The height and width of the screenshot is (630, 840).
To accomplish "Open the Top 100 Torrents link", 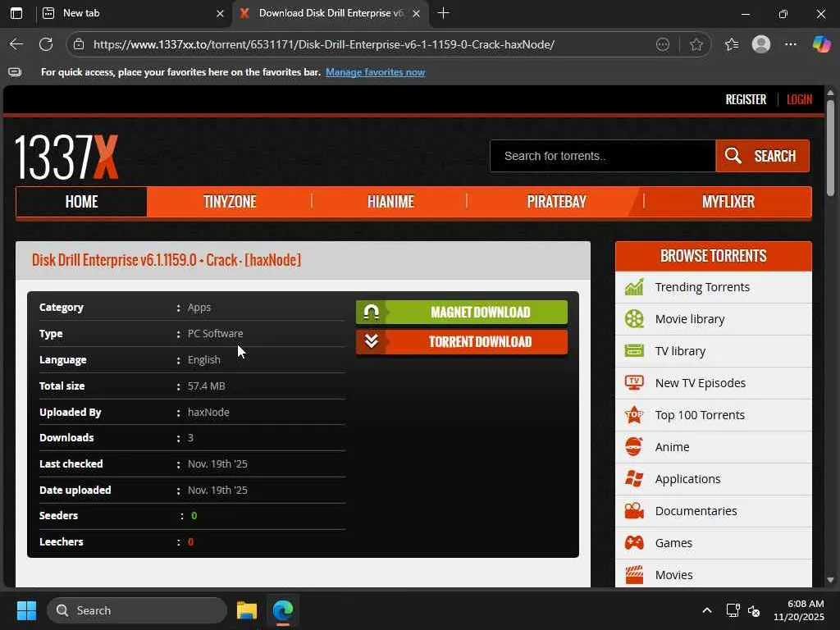I will 700,415.
